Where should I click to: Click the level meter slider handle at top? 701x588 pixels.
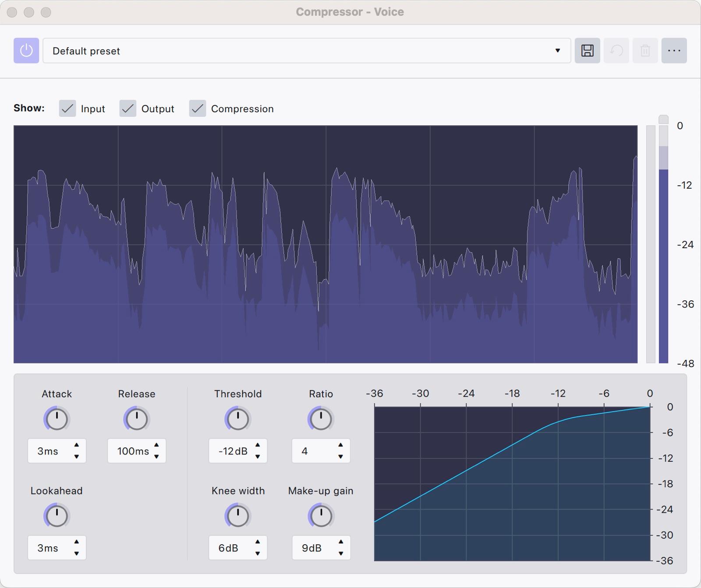(x=663, y=120)
